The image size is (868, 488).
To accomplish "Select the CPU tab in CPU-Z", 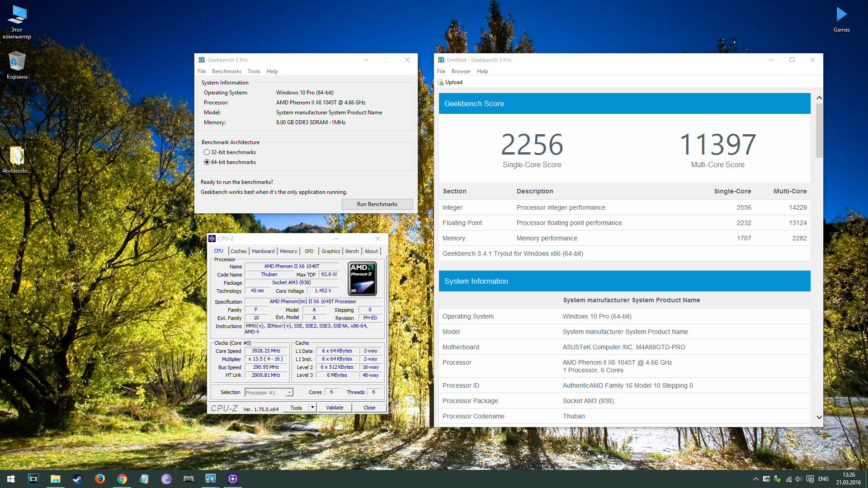I will click(x=219, y=251).
